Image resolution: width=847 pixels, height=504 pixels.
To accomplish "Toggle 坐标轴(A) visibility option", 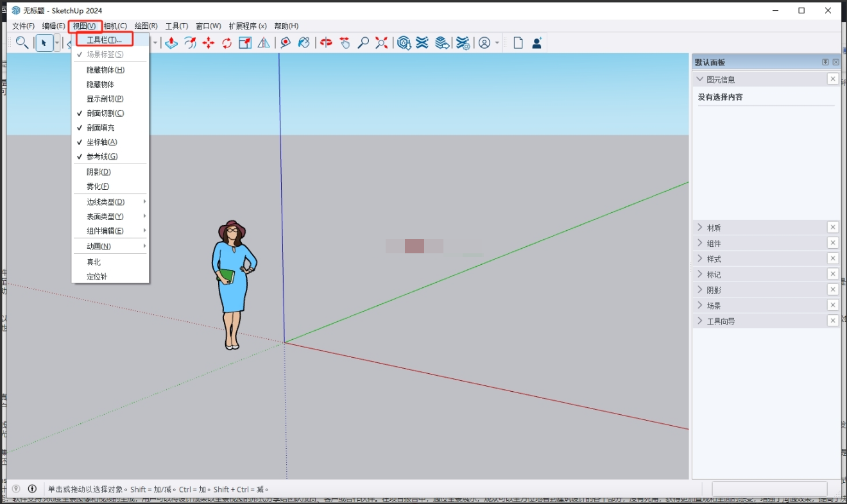I will [110, 142].
